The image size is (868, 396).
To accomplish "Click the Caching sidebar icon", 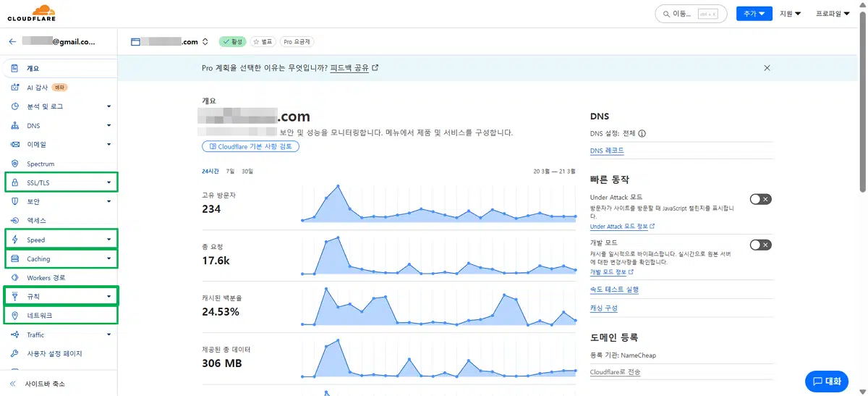I will 14,258.
